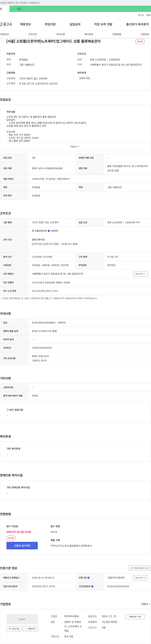
Task: Click the D-23 badge beside the job title
Action: pos(140,41)
